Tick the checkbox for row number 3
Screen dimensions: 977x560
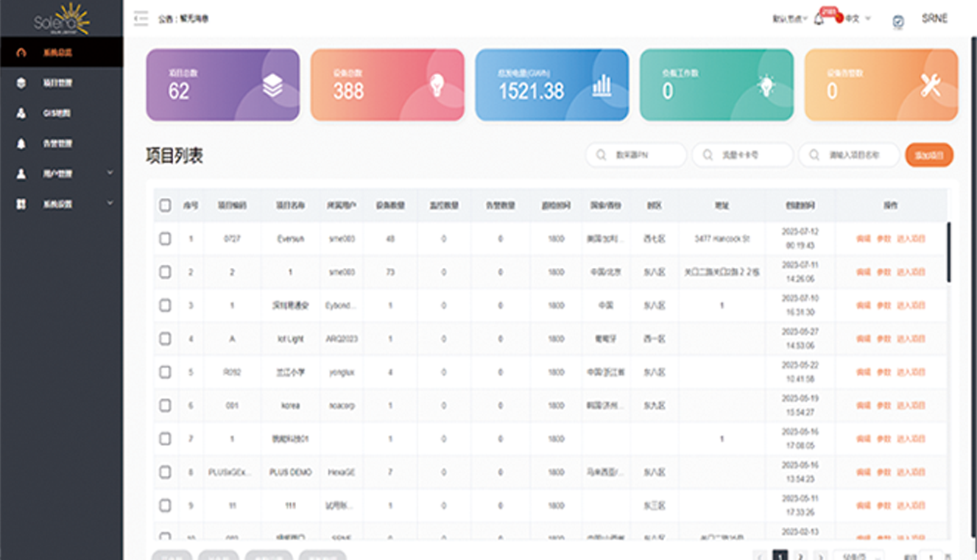click(x=166, y=305)
